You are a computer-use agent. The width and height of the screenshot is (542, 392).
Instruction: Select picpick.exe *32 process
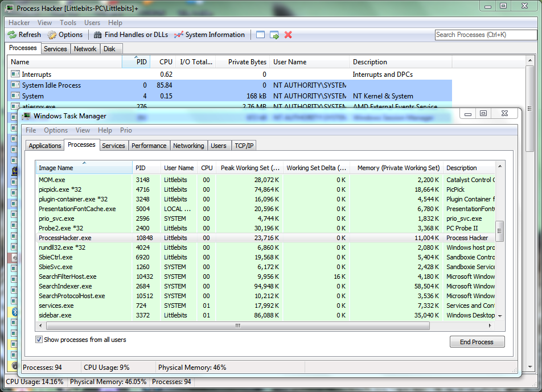[x=265, y=189]
